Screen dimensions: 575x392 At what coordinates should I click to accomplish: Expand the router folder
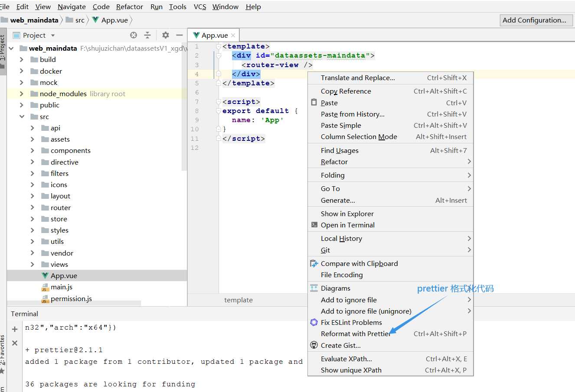point(33,207)
